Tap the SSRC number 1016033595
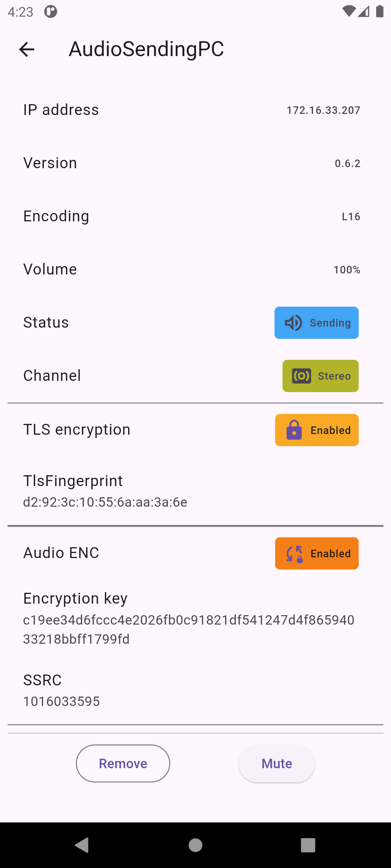 62,701
